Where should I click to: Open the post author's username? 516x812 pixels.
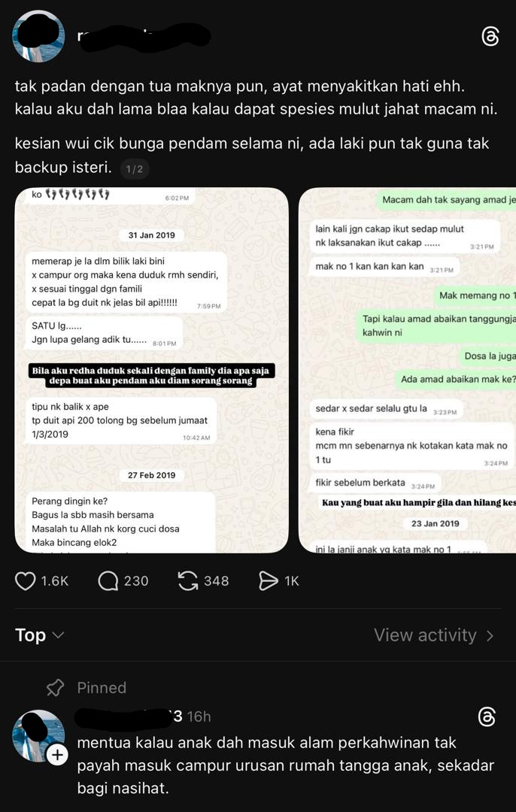(144, 36)
